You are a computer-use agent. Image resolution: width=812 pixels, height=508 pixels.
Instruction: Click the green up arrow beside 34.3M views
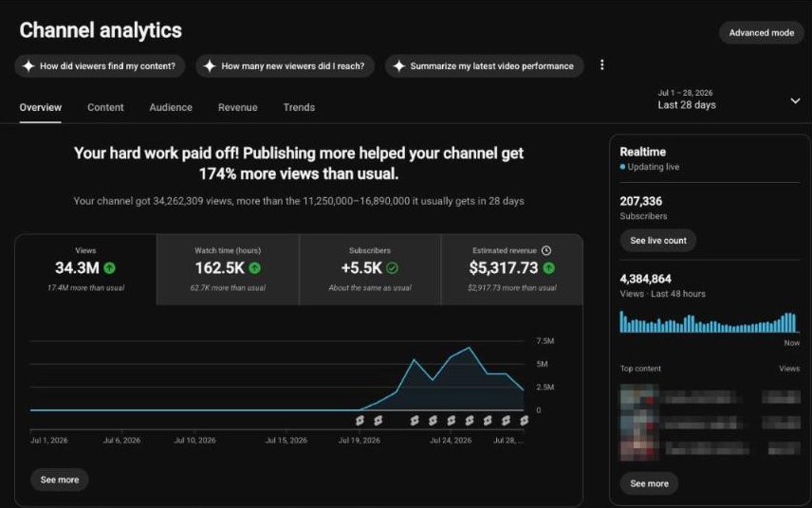[109, 268]
